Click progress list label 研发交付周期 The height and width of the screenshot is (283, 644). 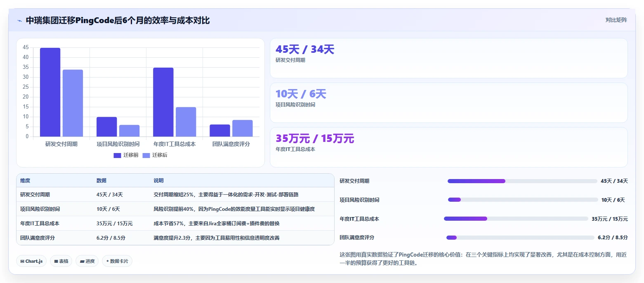coord(354,181)
